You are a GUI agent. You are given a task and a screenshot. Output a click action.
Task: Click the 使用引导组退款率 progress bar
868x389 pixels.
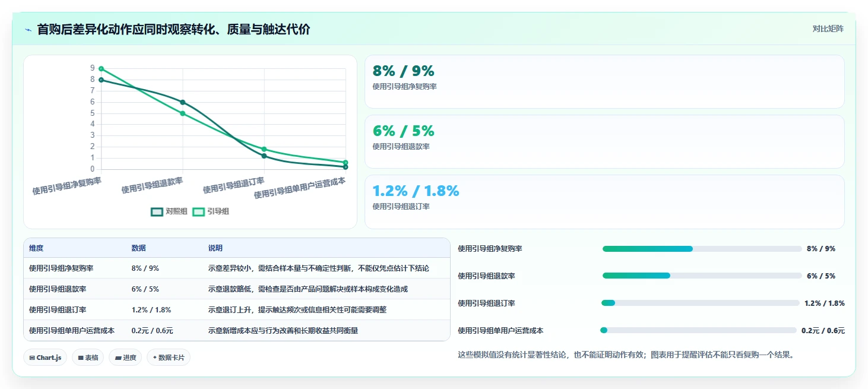[x=702, y=276]
